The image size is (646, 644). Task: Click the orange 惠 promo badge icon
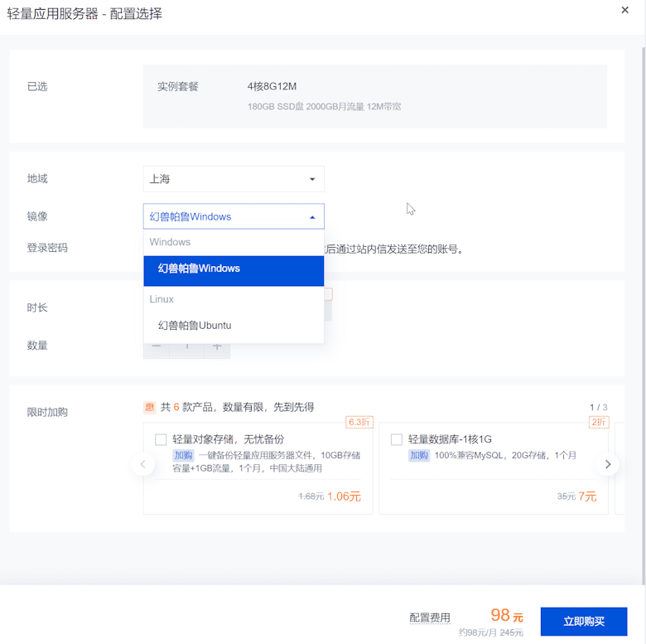click(149, 407)
